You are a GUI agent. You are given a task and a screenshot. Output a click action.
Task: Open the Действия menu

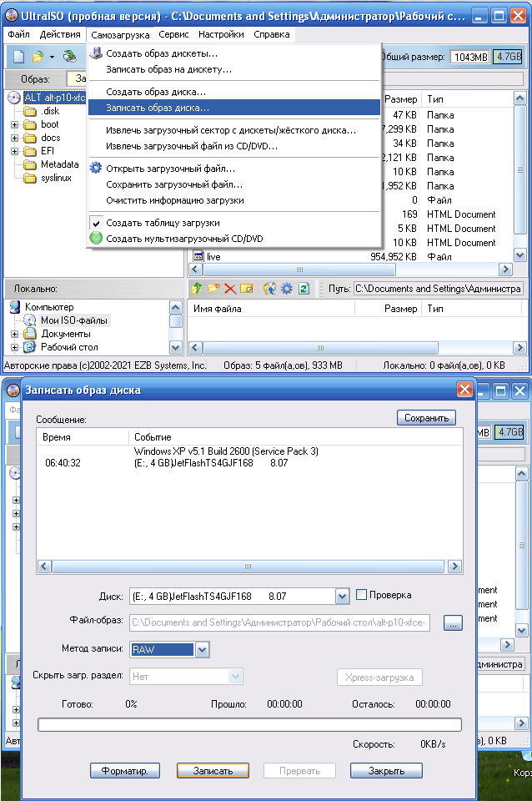60,34
